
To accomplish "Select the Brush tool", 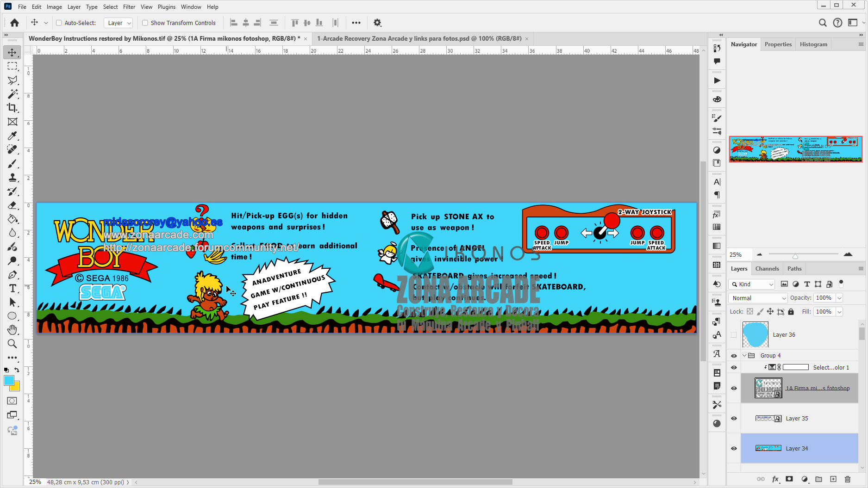I will click(12, 164).
